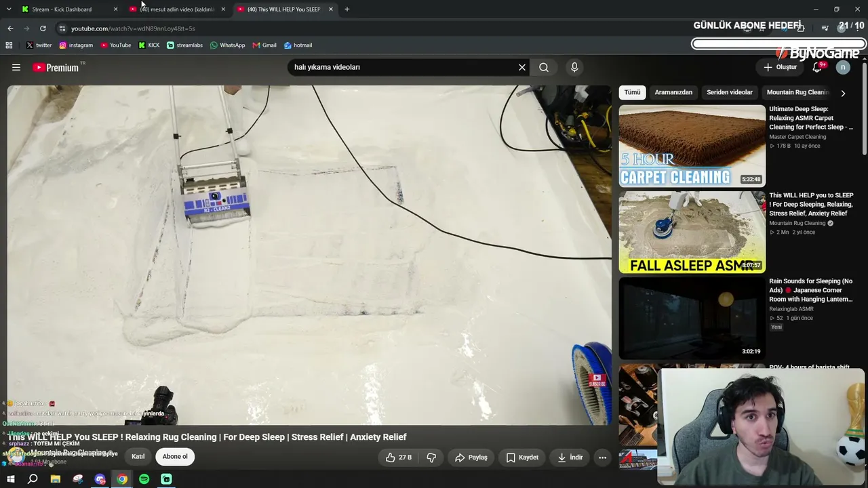
Task: Click the page vertical scrollbar
Action: point(865,108)
